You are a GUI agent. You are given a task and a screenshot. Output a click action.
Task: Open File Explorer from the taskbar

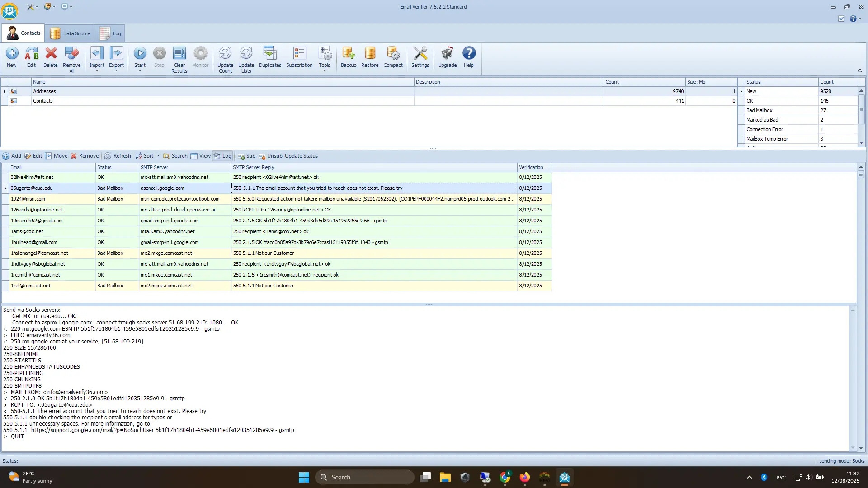click(x=445, y=477)
